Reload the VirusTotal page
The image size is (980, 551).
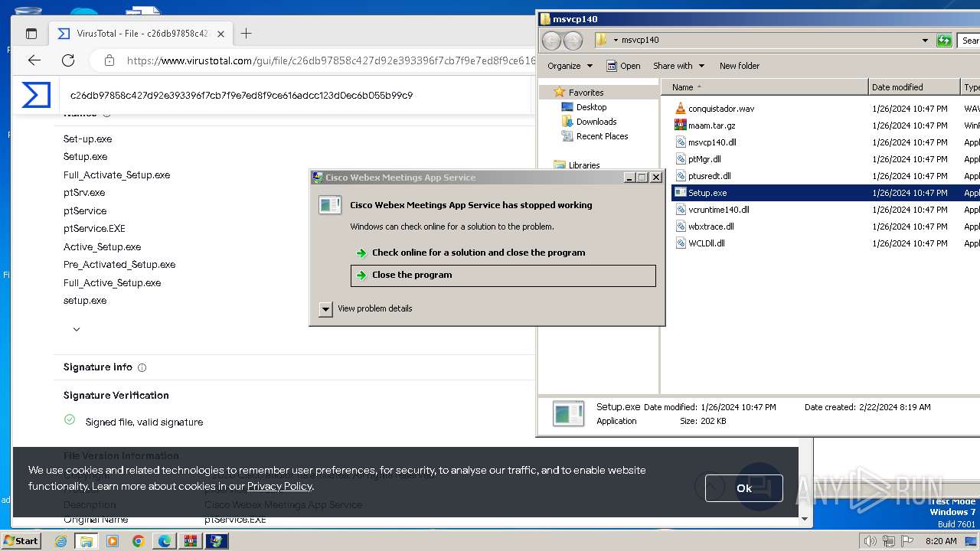[x=68, y=60]
